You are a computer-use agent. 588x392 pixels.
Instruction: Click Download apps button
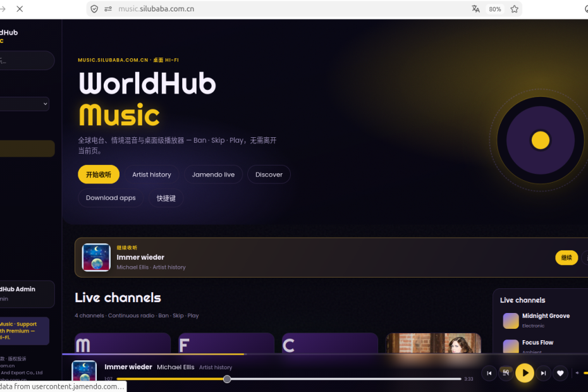(111, 198)
